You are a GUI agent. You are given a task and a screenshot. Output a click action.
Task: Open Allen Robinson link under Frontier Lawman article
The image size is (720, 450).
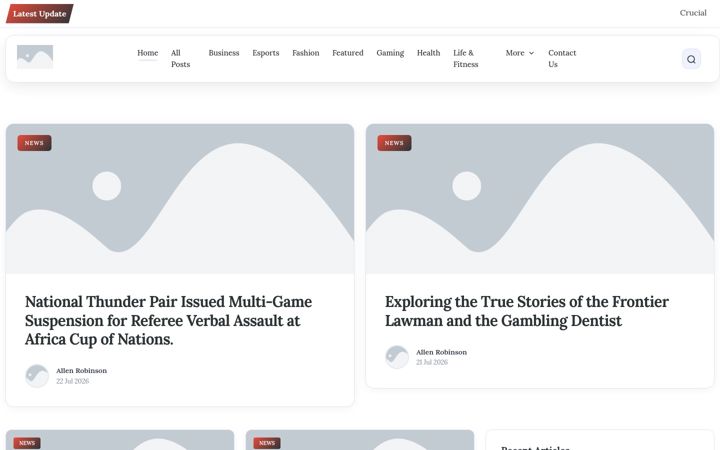click(x=441, y=352)
